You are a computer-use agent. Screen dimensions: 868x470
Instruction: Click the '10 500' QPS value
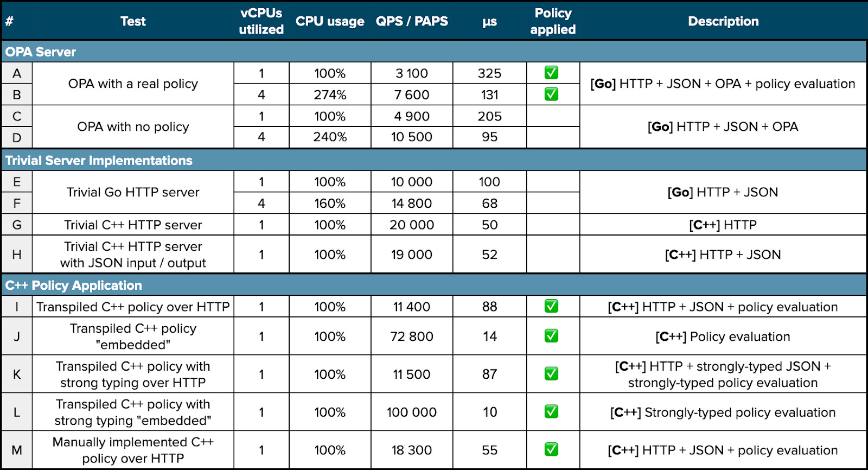[412, 137]
